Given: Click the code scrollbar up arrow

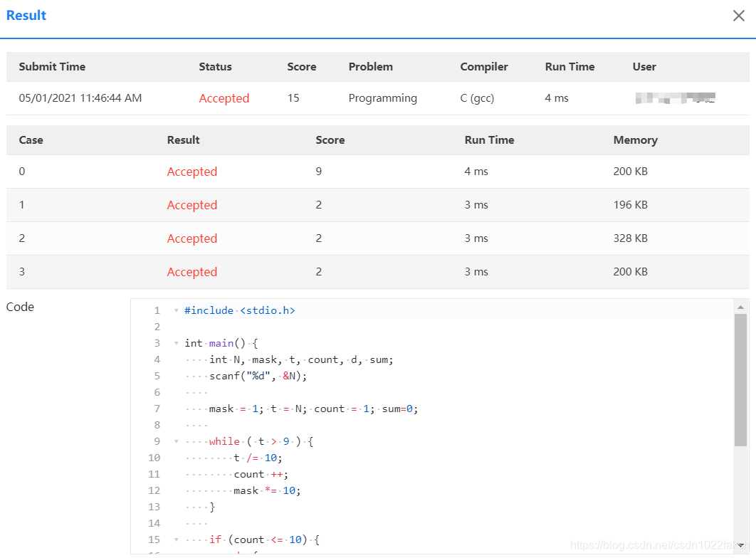Looking at the screenshot, I should (x=740, y=307).
